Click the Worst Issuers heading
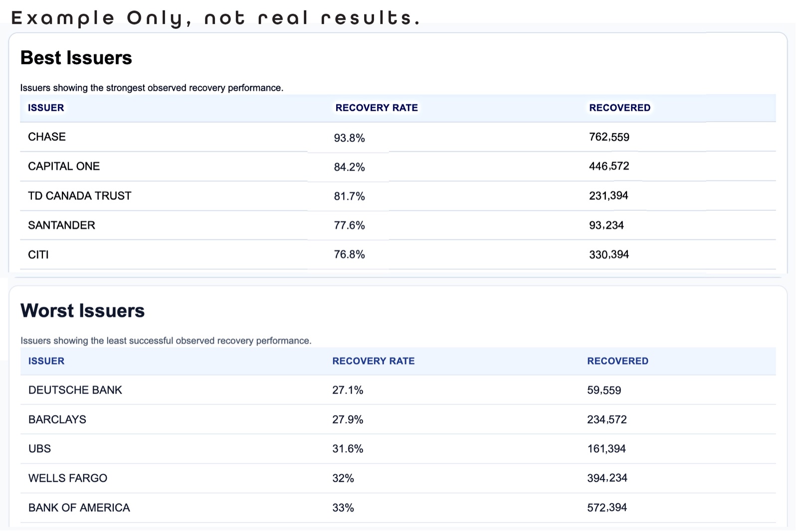The height and width of the screenshot is (532, 798). [x=83, y=311]
